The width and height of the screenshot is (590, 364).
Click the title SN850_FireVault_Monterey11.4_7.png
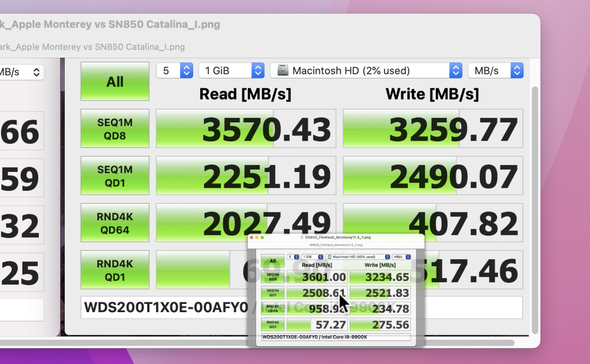[x=338, y=237]
